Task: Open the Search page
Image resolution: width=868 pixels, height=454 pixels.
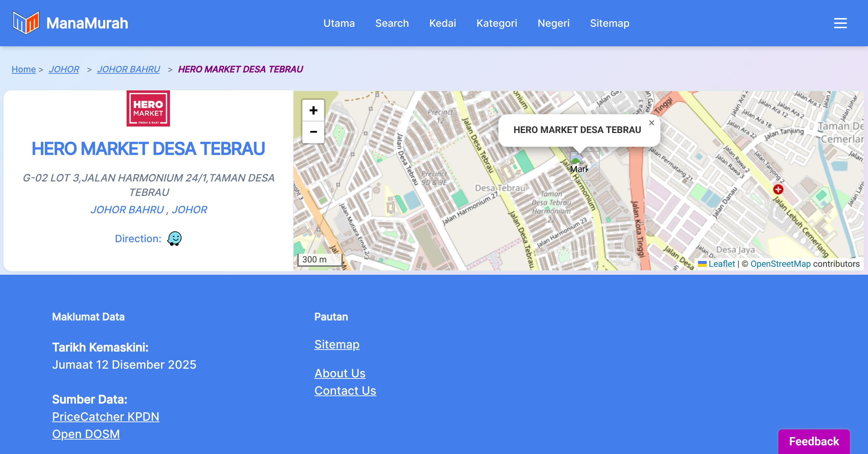Action: click(392, 23)
